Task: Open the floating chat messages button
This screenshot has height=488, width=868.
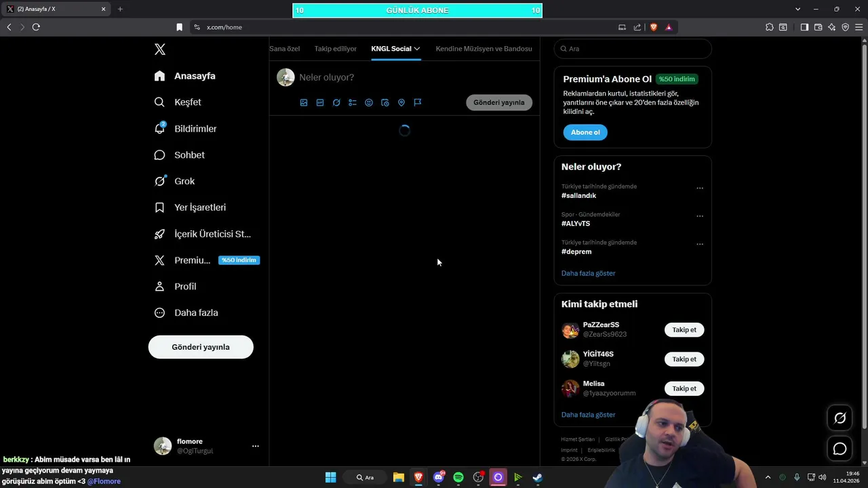Action: [840, 449]
